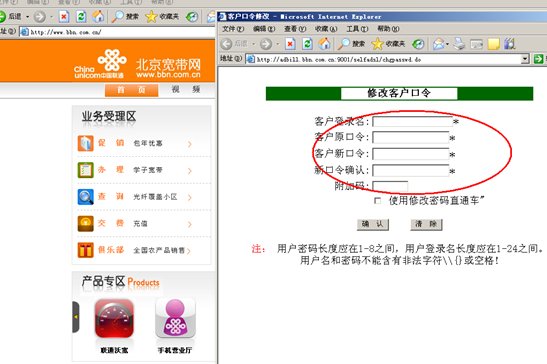Click Stop icon in password change window

(290, 44)
